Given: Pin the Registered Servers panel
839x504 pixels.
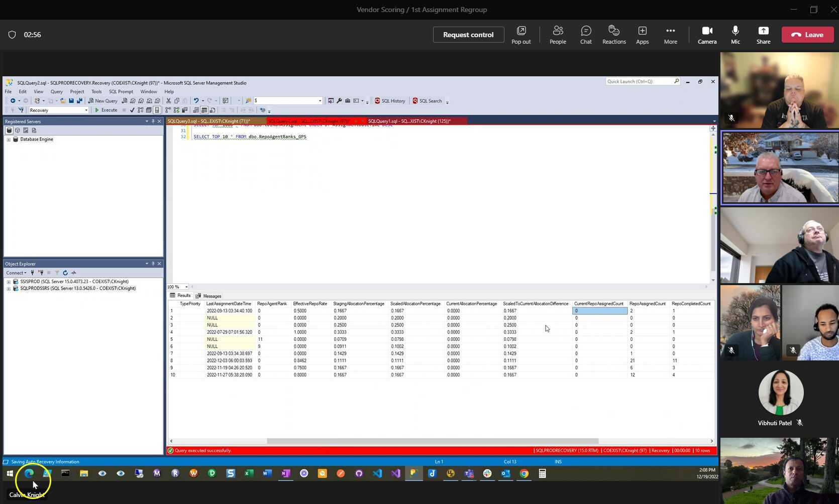Looking at the screenshot, I should click(x=153, y=121).
